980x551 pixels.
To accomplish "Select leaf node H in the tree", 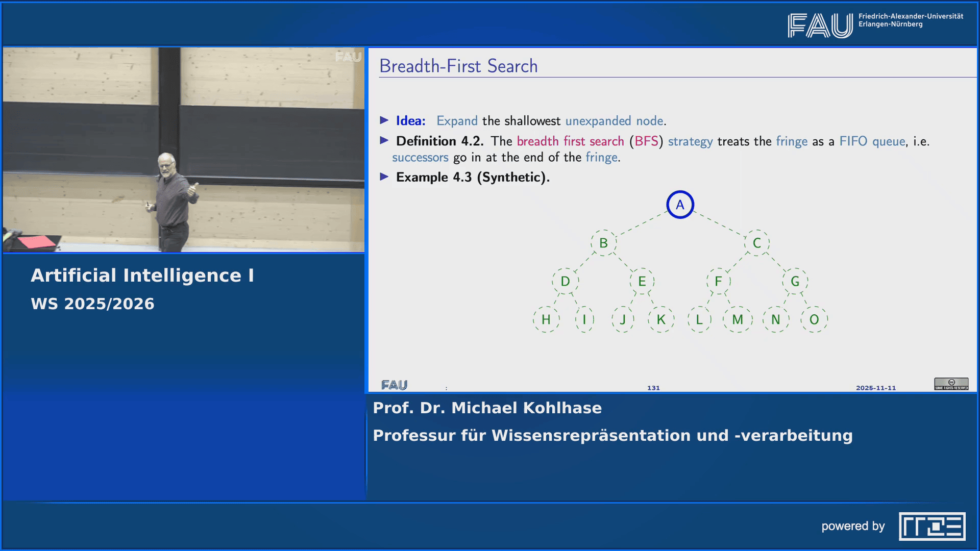I will (546, 320).
